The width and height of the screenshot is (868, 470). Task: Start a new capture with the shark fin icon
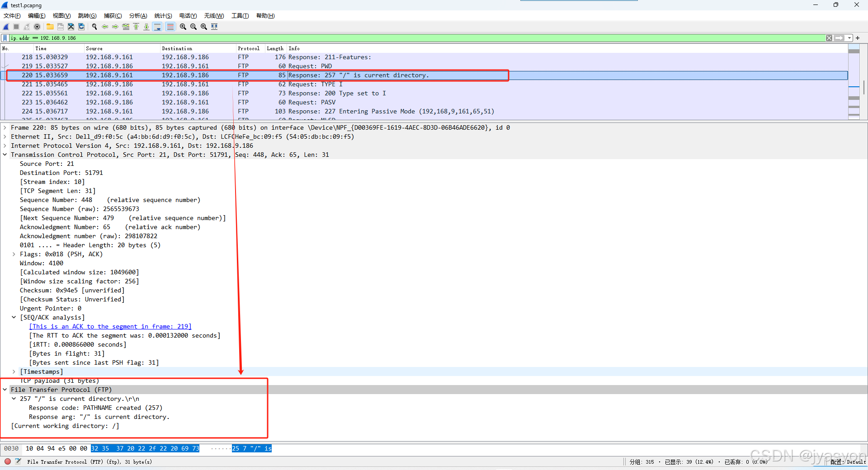[5, 27]
